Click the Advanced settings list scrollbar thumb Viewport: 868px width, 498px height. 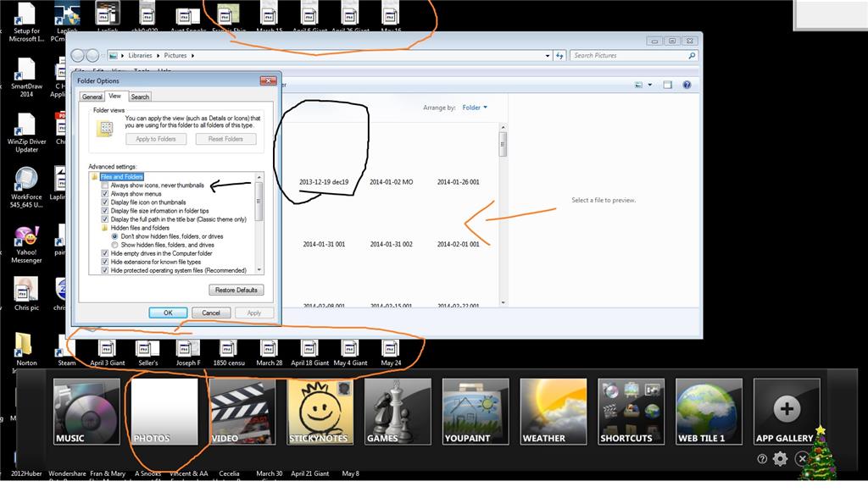tap(259, 202)
